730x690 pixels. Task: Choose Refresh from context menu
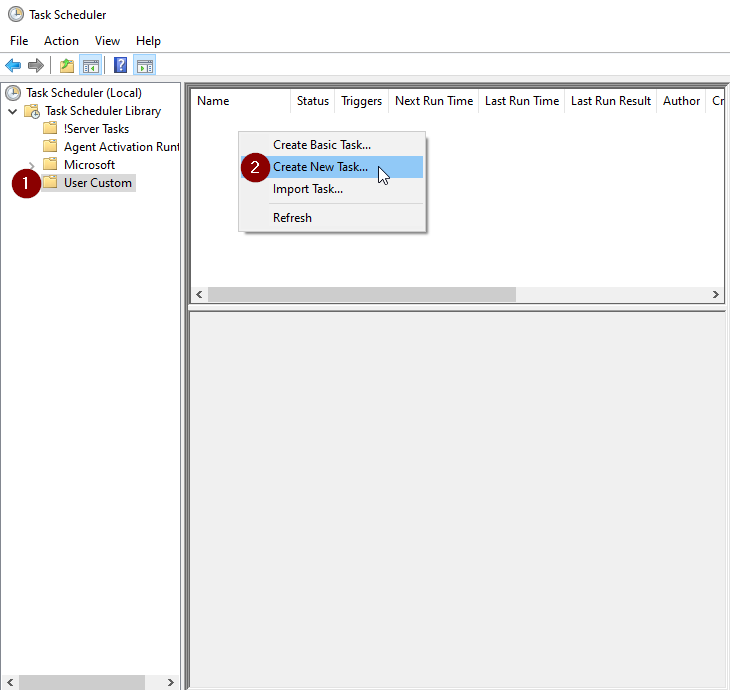332,218
